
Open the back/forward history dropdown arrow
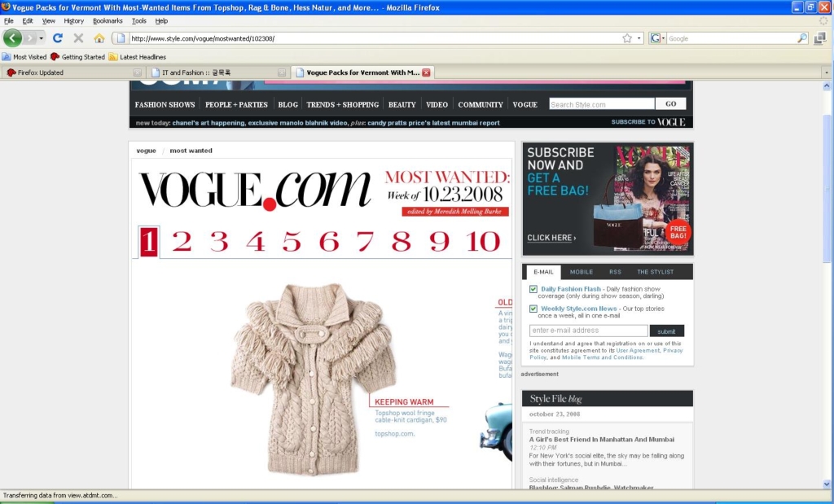41,38
